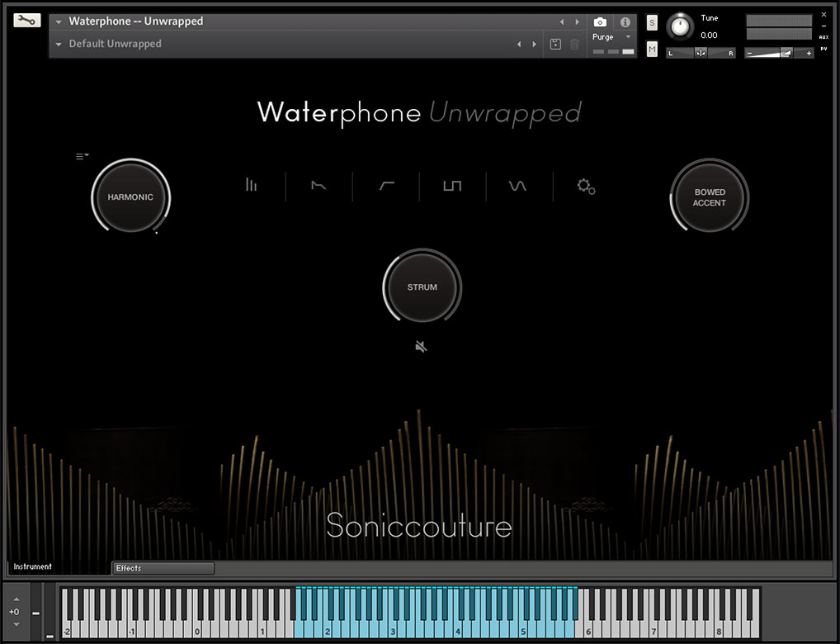Open the Waterphone -- Unwrapped instrument dropdown arrow
This screenshot has height=644, width=840.
coord(59,22)
